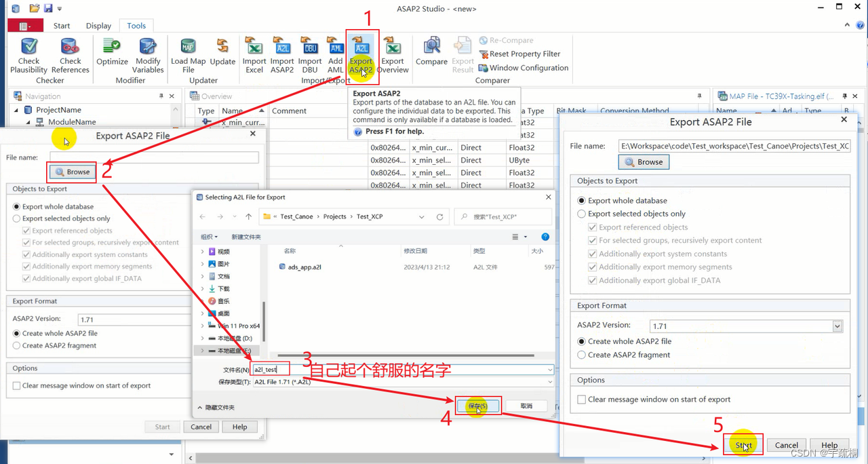Click the file list horizontal scrollbar
This screenshot has height=464, width=868.
coord(407,355)
